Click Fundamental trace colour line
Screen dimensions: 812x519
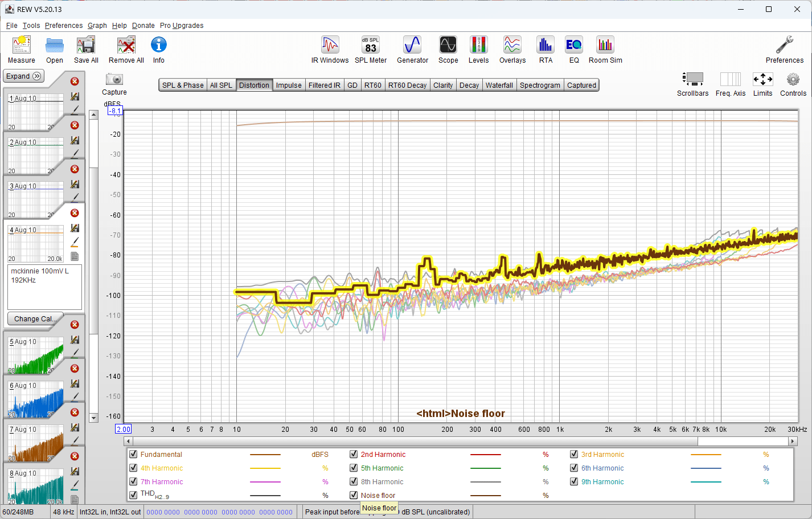[265, 455]
